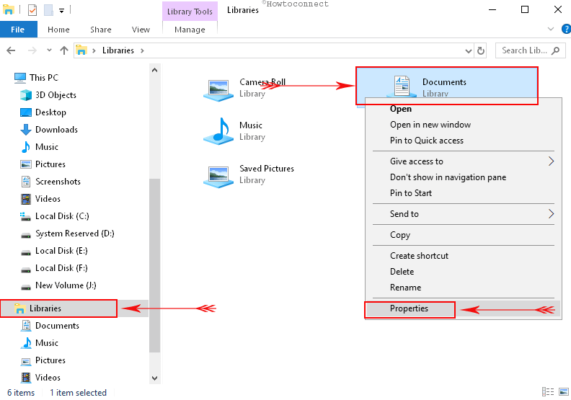
Task: Expand the ribbon with the chevron
Action: (550, 29)
